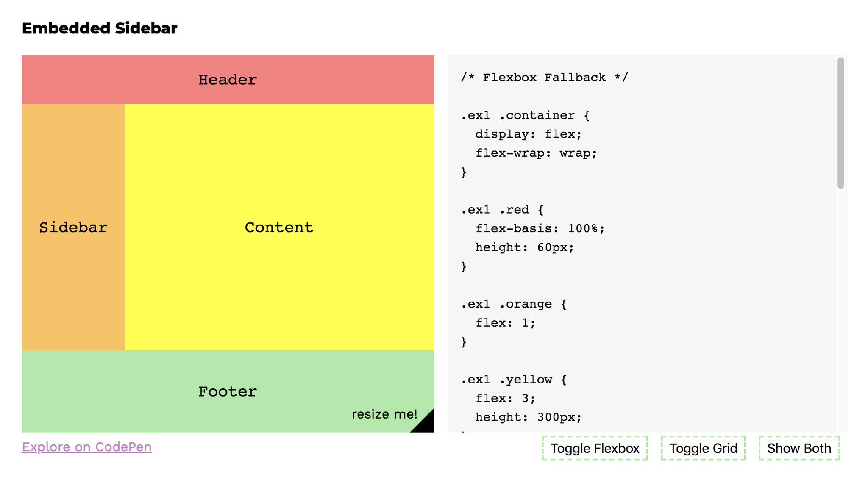
Task: Click the "resize me!" label
Action: [x=384, y=414]
